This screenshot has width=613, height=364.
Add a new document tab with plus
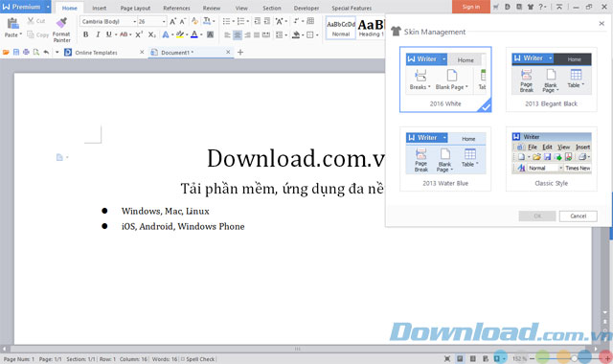coord(240,52)
